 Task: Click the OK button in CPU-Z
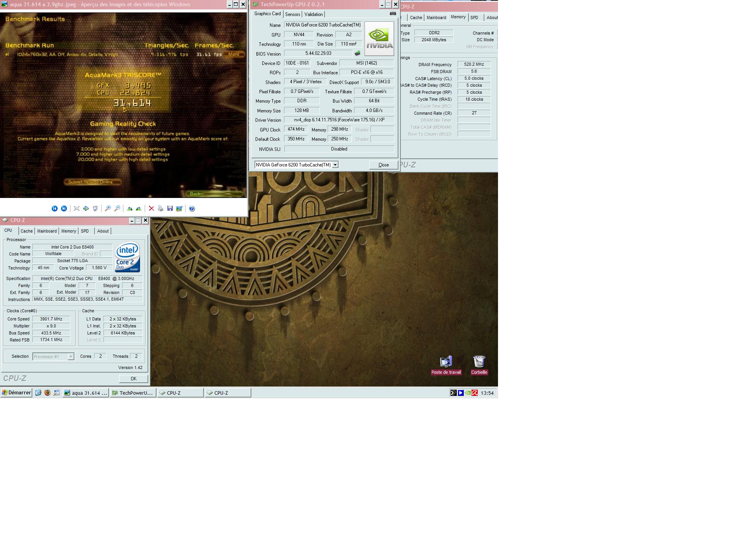click(x=133, y=379)
